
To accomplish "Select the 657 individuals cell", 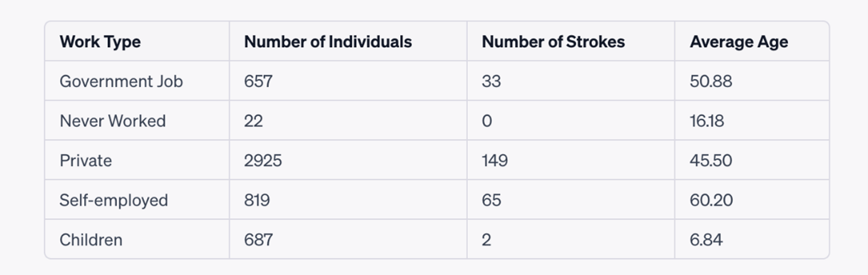I will [258, 81].
